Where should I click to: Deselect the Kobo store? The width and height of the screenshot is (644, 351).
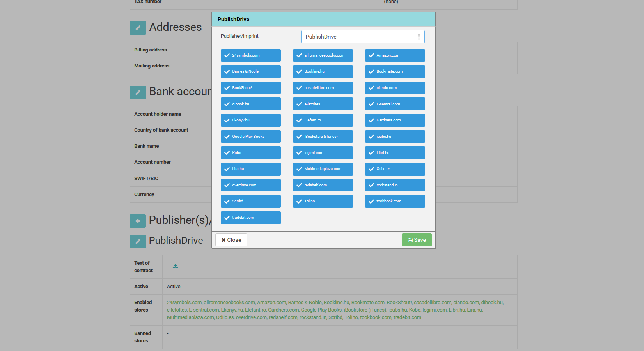[x=251, y=153]
